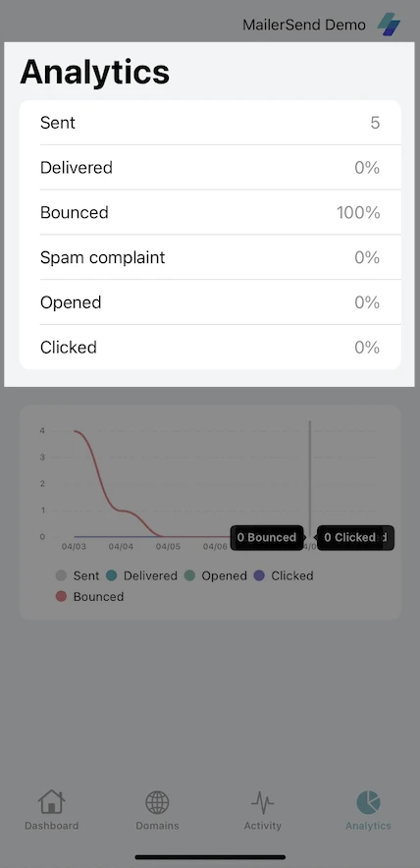Click the 0 Clicked chart tooltip

pos(354,537)
